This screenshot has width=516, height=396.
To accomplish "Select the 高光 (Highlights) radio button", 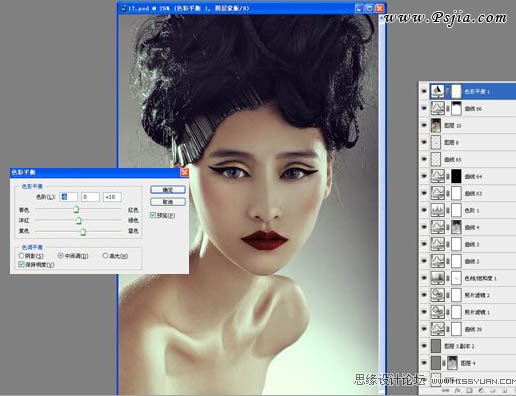I will (x=105, y=256).
